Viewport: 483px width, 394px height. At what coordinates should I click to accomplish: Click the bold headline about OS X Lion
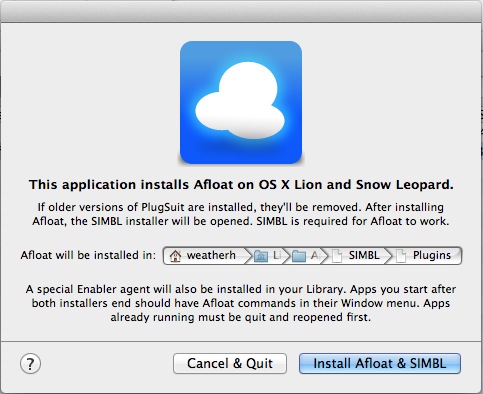241,184
